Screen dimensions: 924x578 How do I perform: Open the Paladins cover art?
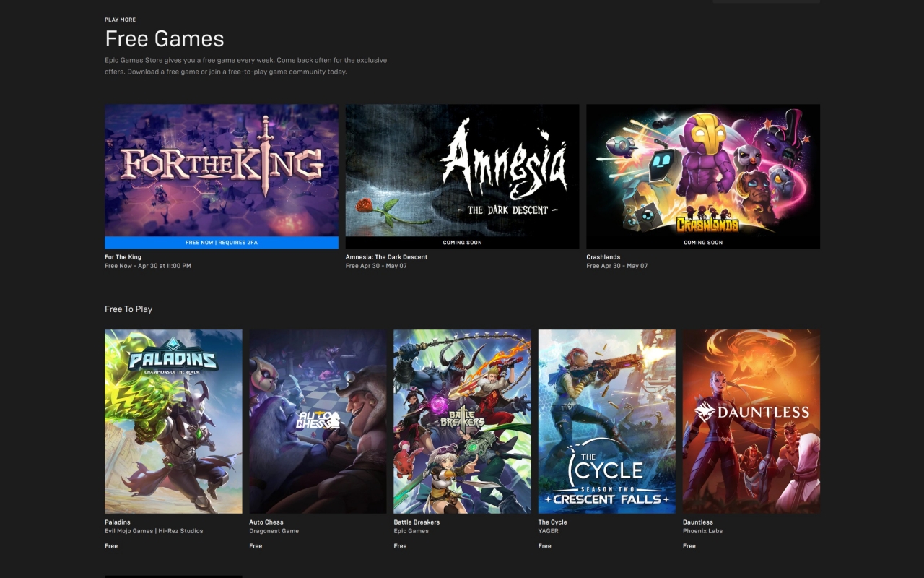[x=173, y=421]
